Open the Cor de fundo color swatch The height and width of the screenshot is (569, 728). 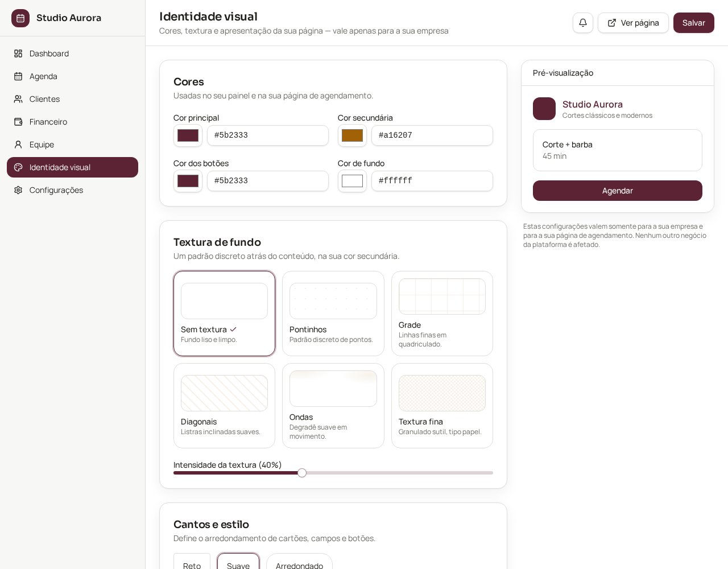[352, 181]
